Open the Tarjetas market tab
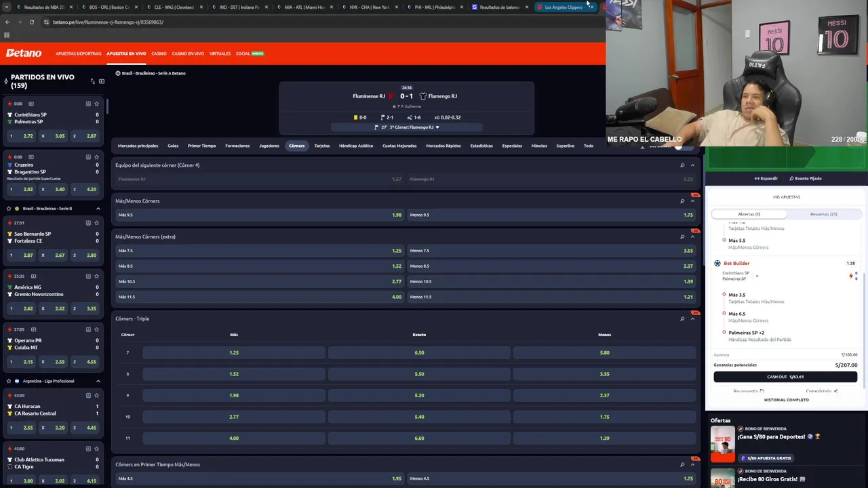 [x=322, y=146]
